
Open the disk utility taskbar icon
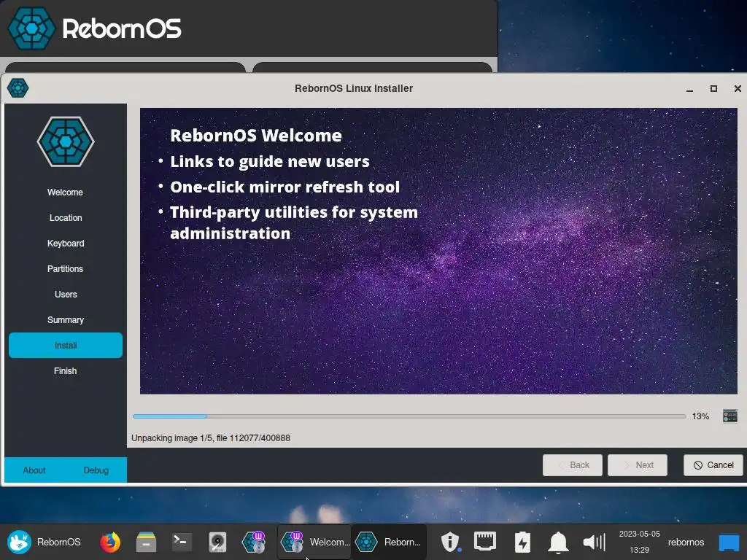[x=217, y=542]
